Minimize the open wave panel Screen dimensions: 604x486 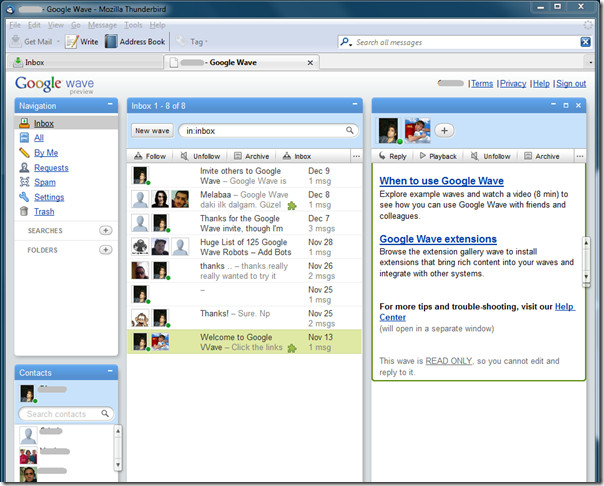coord(554,105)
